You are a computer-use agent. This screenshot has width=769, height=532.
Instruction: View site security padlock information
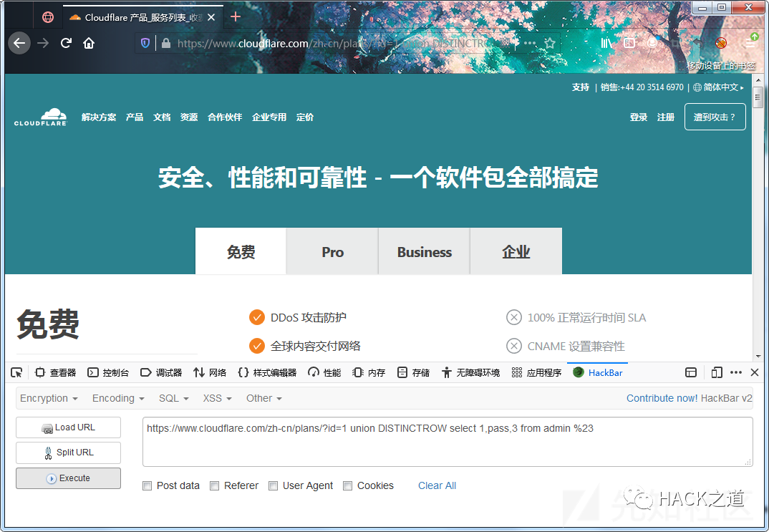(x=166, y=43)
